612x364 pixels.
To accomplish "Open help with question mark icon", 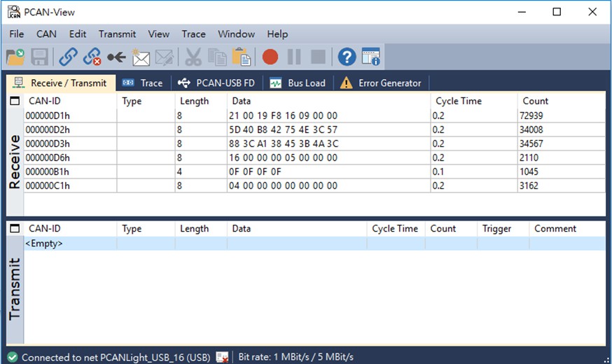I will coord(347,57).
